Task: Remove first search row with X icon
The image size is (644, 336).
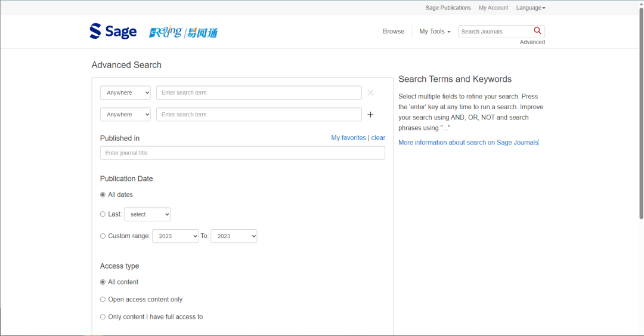Action: [370, 93]
